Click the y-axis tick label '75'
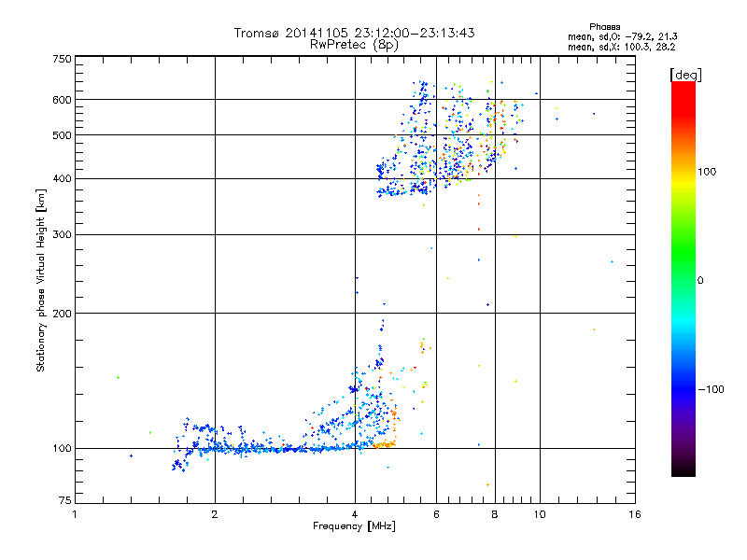This screenshot has width=747, height=560. point(65,500)
